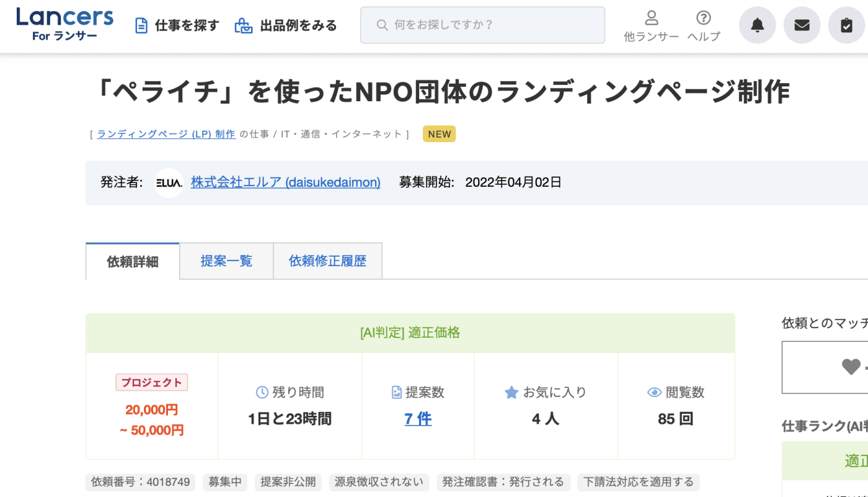This screenshot has width=868, height=497.
Task: Switch to the 依頼修正履歴 tab
Action: pyautogui.click(x=327, y=261)
